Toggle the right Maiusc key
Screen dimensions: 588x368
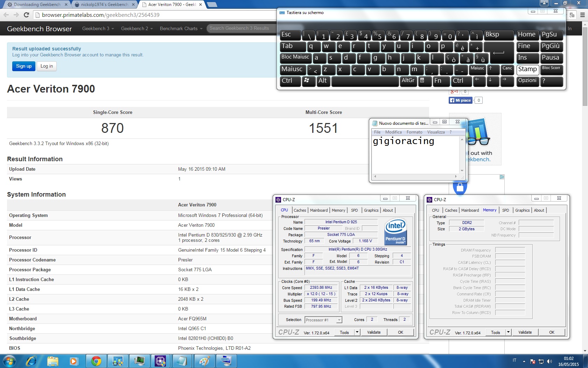pos(477,70)
